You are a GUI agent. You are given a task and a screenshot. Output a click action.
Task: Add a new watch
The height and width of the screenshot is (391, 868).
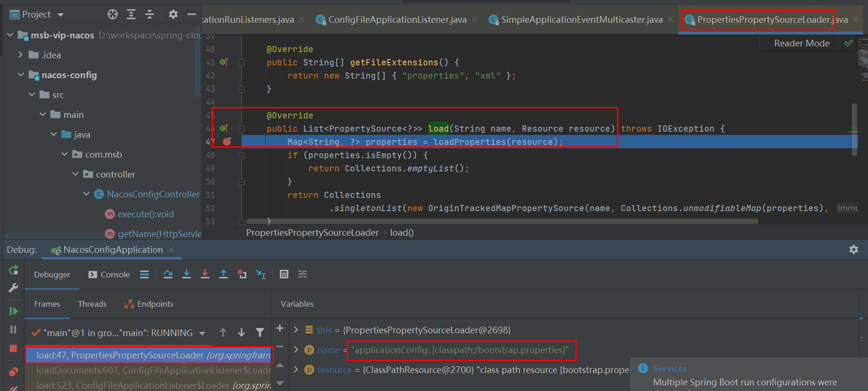coord(280,329)
